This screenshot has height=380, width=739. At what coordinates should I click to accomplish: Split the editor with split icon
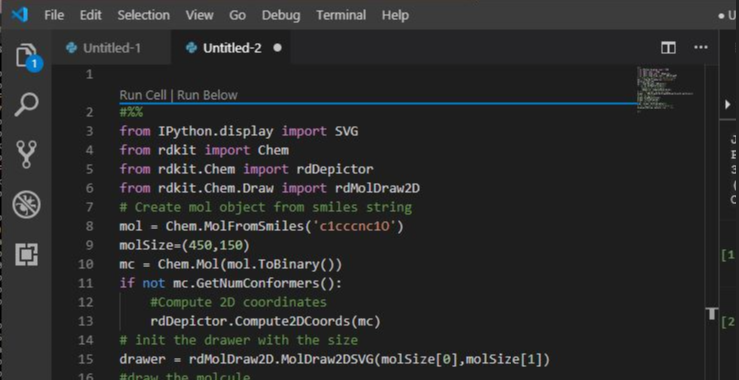coord(668,48)
